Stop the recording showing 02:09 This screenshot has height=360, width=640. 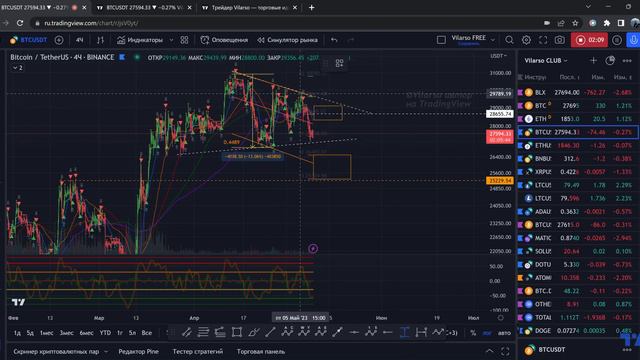[x=590, y=40]
